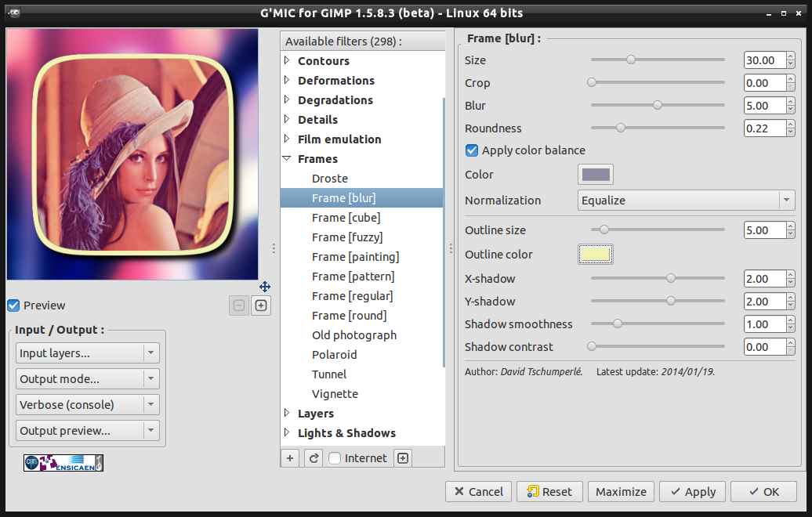Zoom in the preview with plus icon
Screen dimensions: 812x517
[x=261, y=305]
